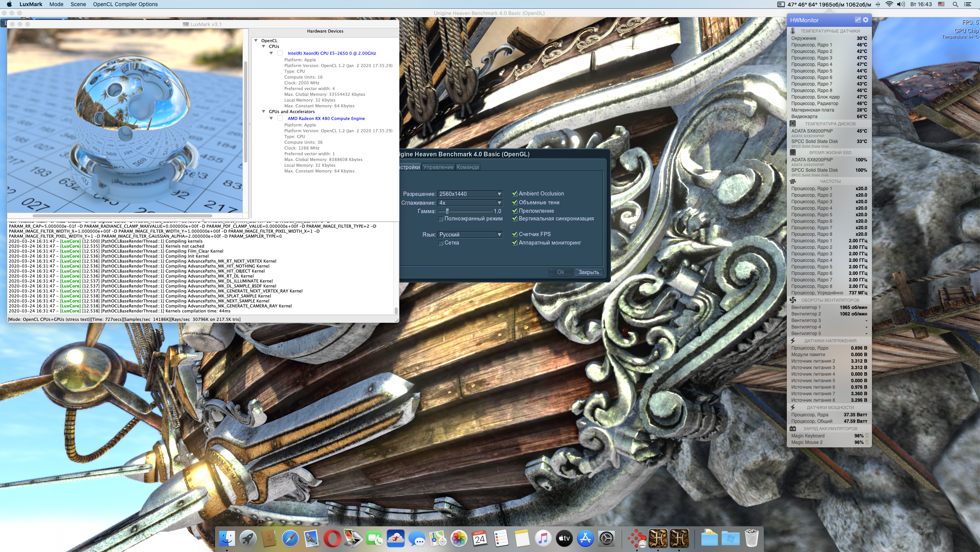Enable the Intel Xeon CPU device checkbox
The height and width of the screenshot is (552, 980).
click(x=280, y=53)
